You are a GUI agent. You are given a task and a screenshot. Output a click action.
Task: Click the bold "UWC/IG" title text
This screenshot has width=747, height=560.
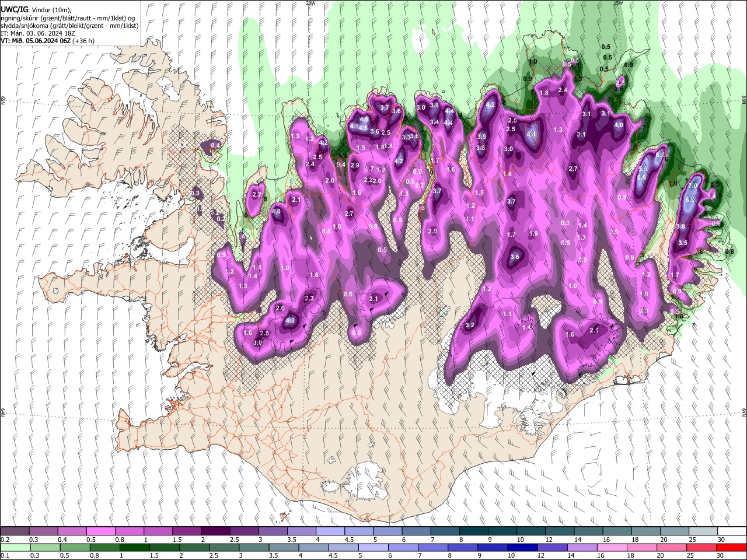pyautogui.click(x=14, y=9)
